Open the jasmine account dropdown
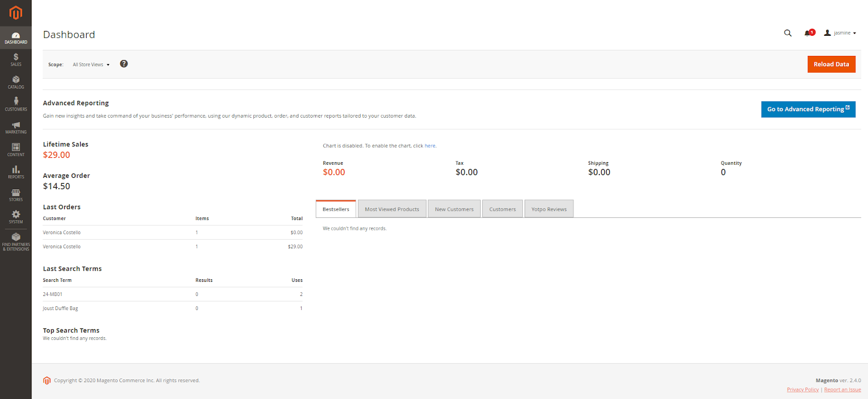This screenshot has height=399, width=868. [840, 33]
